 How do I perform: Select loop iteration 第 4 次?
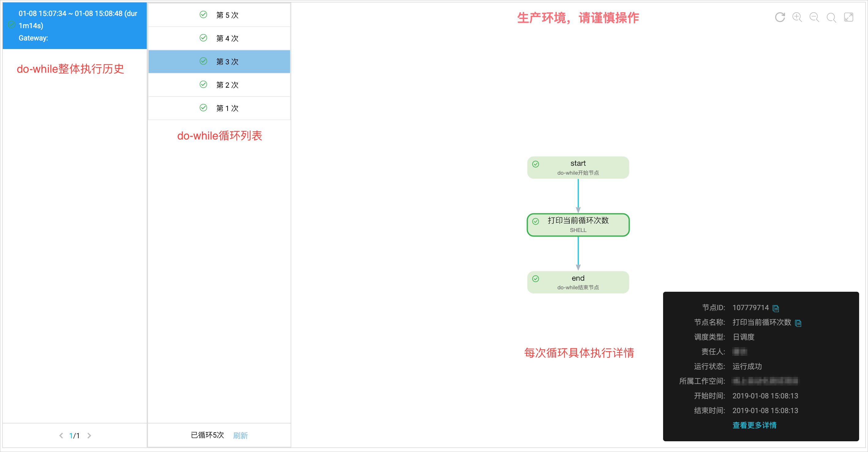219,38
